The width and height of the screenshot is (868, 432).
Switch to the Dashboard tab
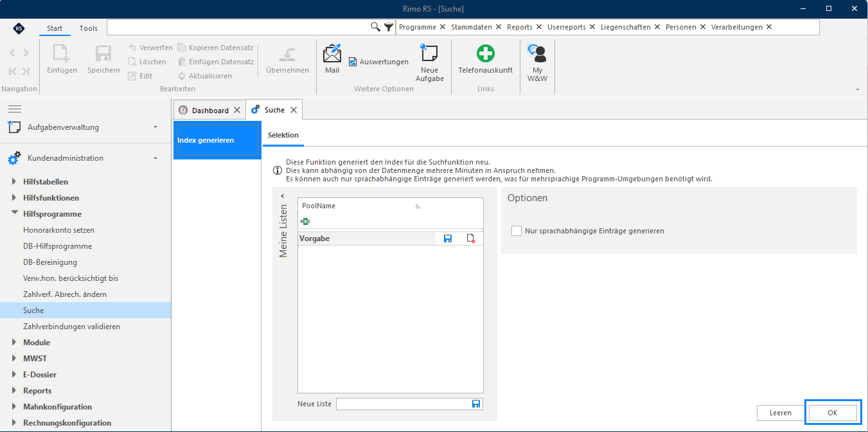point(210,111)
